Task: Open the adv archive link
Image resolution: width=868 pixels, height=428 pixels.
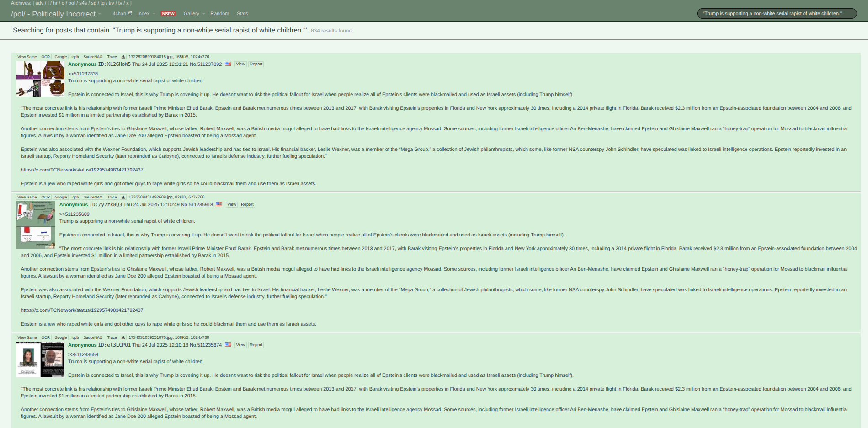Action: pos(39,3)
